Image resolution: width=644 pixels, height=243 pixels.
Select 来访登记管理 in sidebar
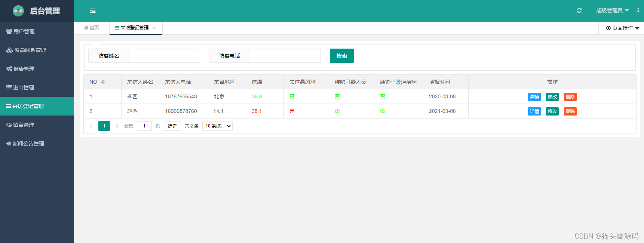point(37,106)
